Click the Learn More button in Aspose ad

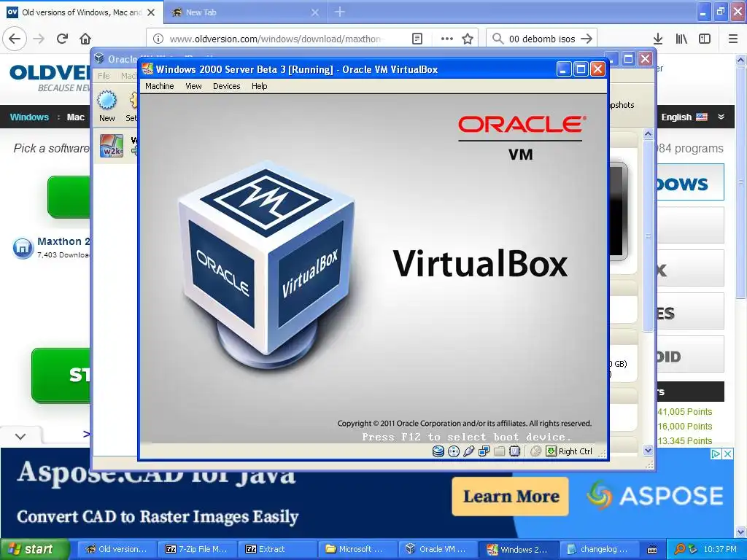click(510, 496)
